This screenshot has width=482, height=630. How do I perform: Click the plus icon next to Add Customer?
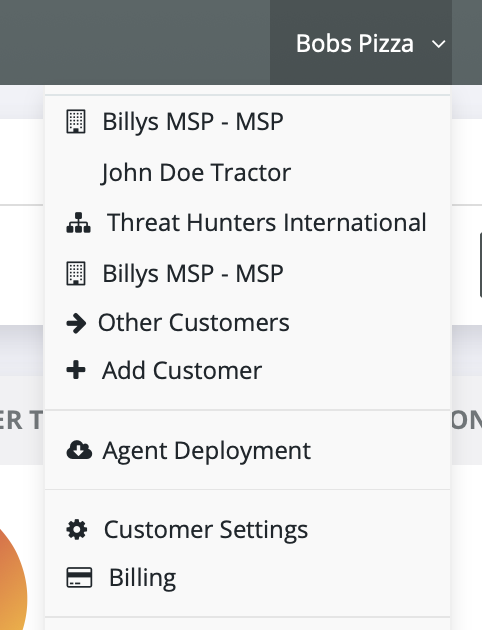pyautogui.click(x=76, y=370)
